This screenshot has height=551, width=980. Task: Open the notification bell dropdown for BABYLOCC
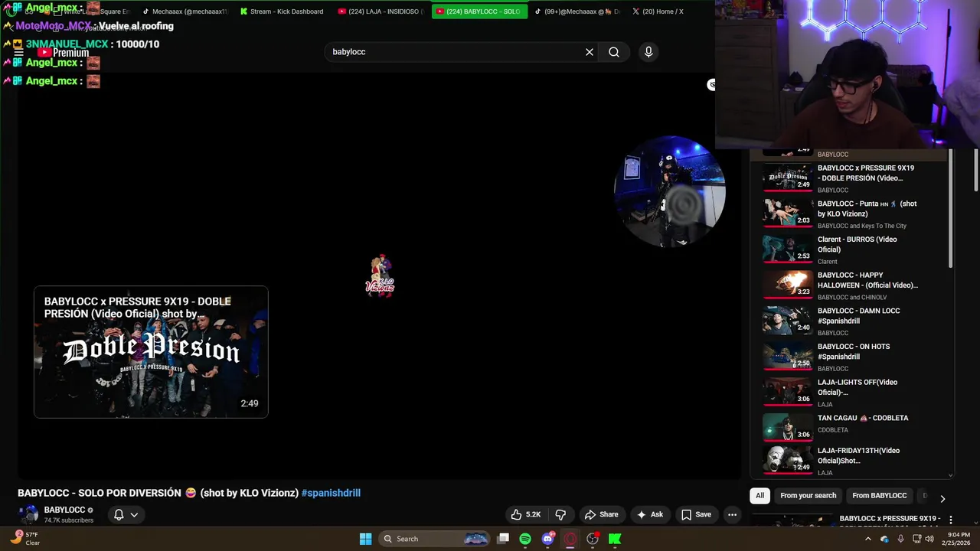pos(126,514)
